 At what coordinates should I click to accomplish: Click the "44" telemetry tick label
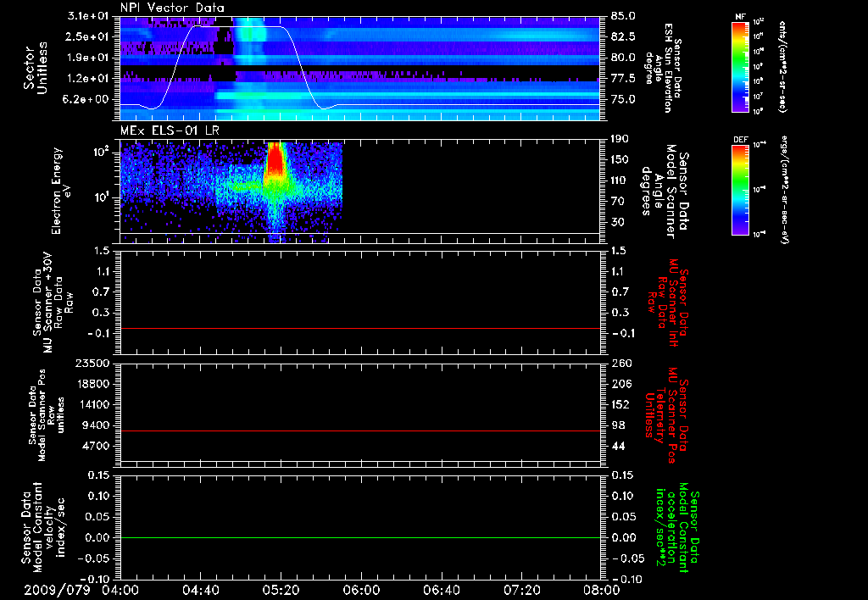617,446
